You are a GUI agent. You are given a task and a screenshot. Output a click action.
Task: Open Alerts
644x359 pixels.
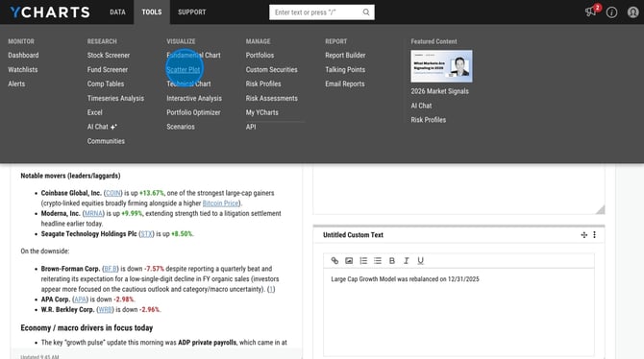click(x=16, y=84)
